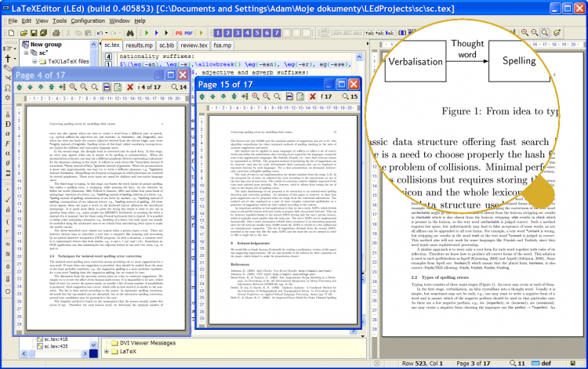Open dropdown beside dagger symbol icon
The height and width of the screenshot is (369, 588).
(x=15, y=59)
